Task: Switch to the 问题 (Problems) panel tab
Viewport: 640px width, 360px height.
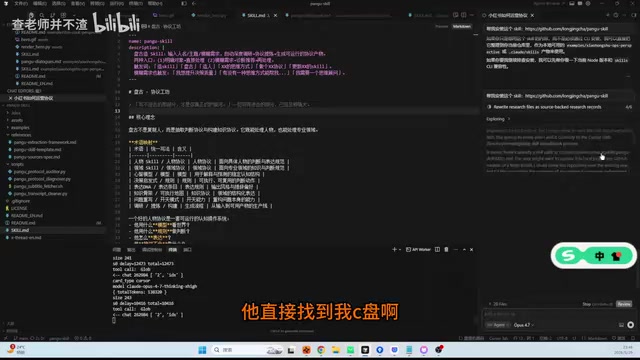Action: tap(116, 249)
